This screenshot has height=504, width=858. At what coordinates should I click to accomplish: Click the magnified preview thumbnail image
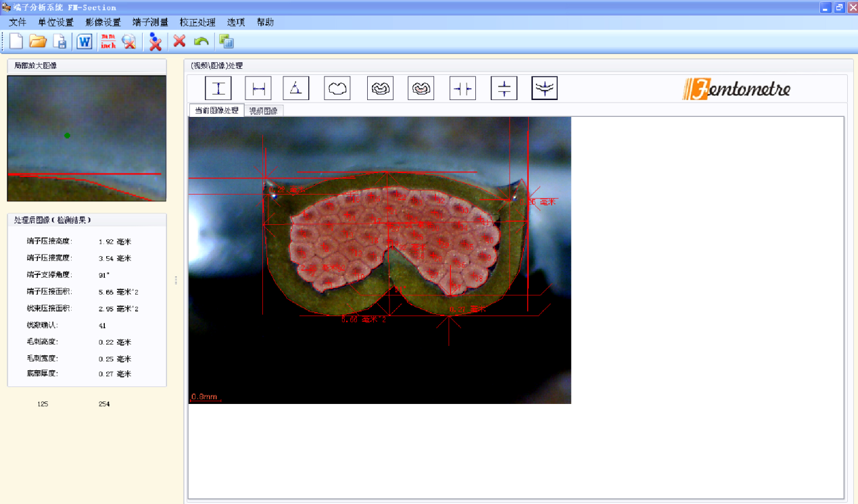pos(87,138)
